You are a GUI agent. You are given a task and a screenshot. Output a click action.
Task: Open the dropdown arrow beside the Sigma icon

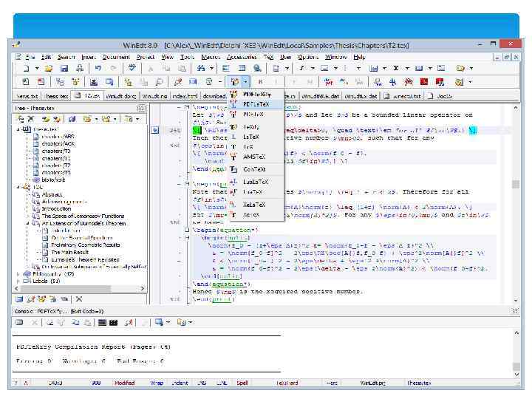pyautogui.click(x=407, y=68)
